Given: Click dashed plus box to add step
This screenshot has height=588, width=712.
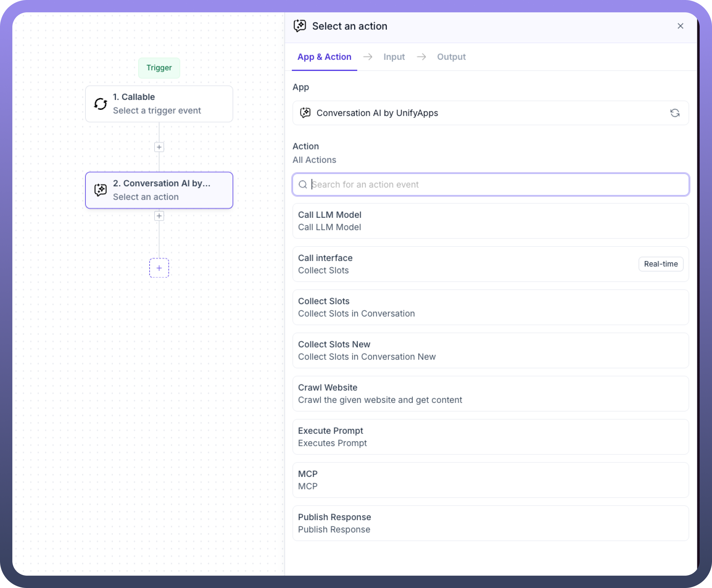Looking at the screenshot, I should [159, 268].
